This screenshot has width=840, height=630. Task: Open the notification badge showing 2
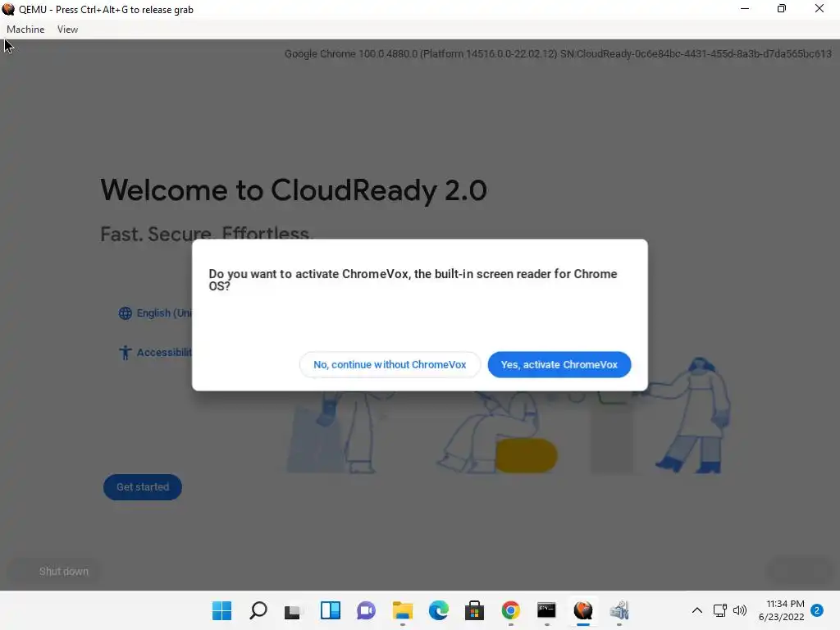[x=817, y=610]
